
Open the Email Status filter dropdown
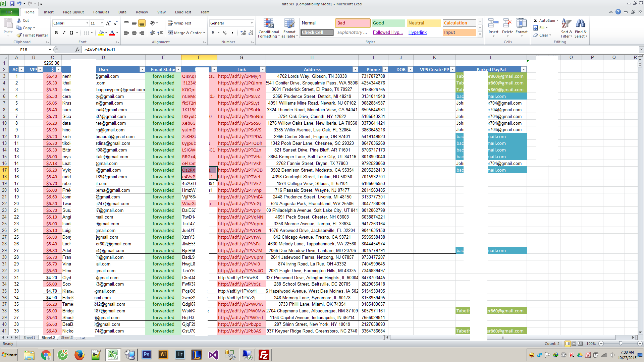coord(178,69)
